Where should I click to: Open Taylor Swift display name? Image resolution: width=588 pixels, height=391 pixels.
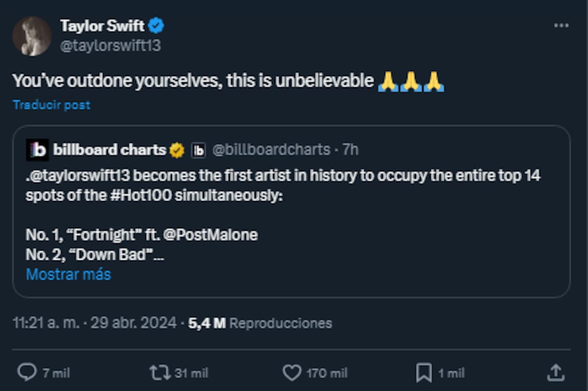click(102, 26)
